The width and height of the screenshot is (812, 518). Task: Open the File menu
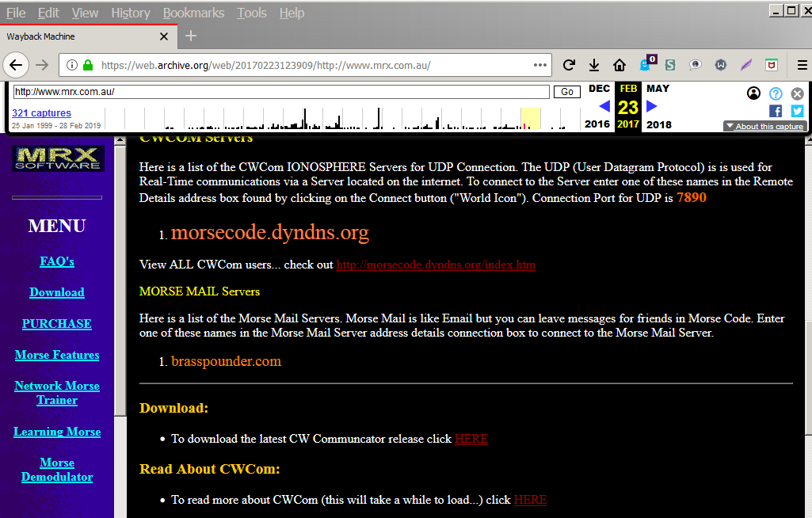tap(16, 13)
